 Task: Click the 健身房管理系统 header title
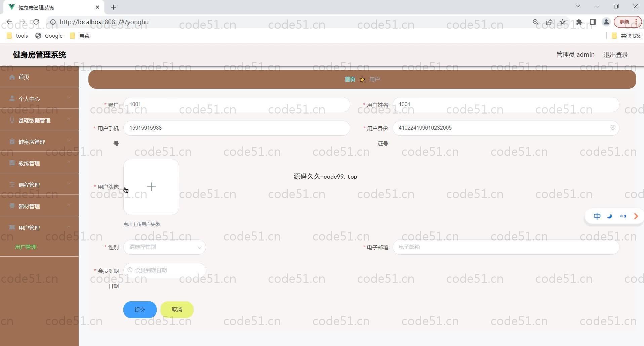[x=39, y=55]
